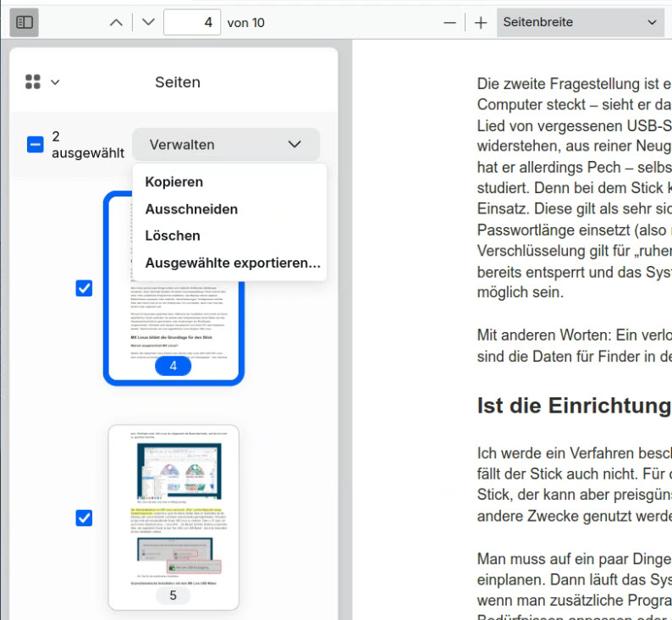
Task: Open the sidebar views grid icon
Action: 33,82
